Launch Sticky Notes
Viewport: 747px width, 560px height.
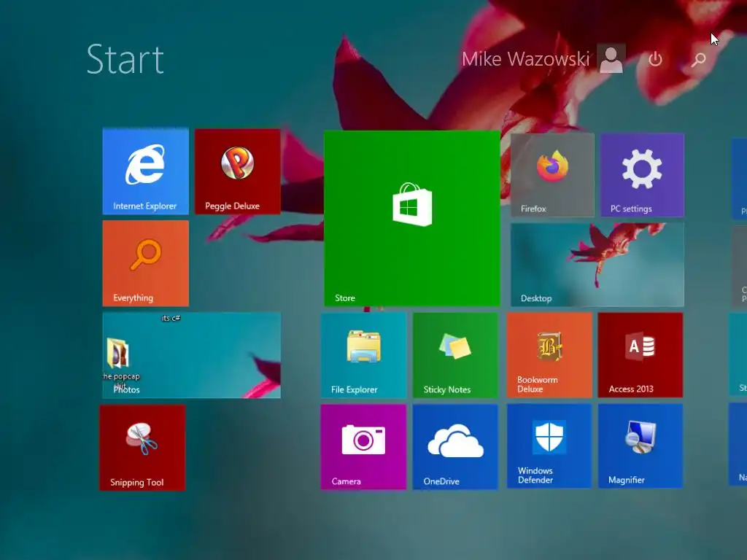(x=455, y=355)
